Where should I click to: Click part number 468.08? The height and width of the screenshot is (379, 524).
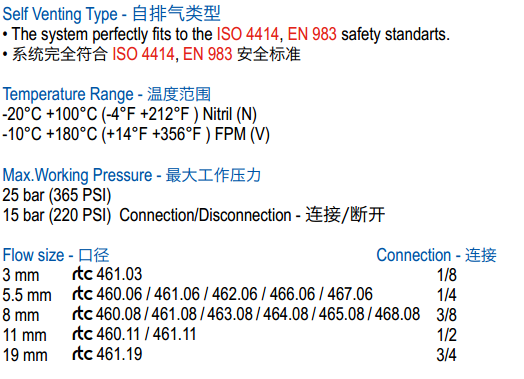click(397, 314)
